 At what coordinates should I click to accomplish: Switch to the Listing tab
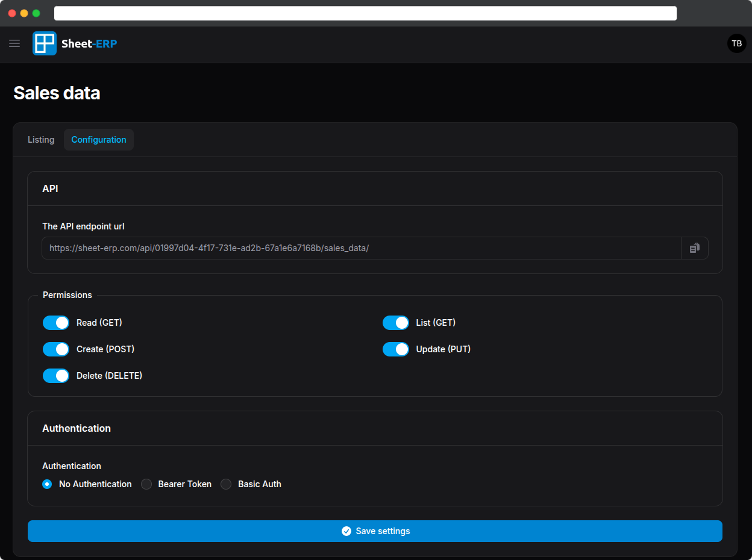point(40,139)
